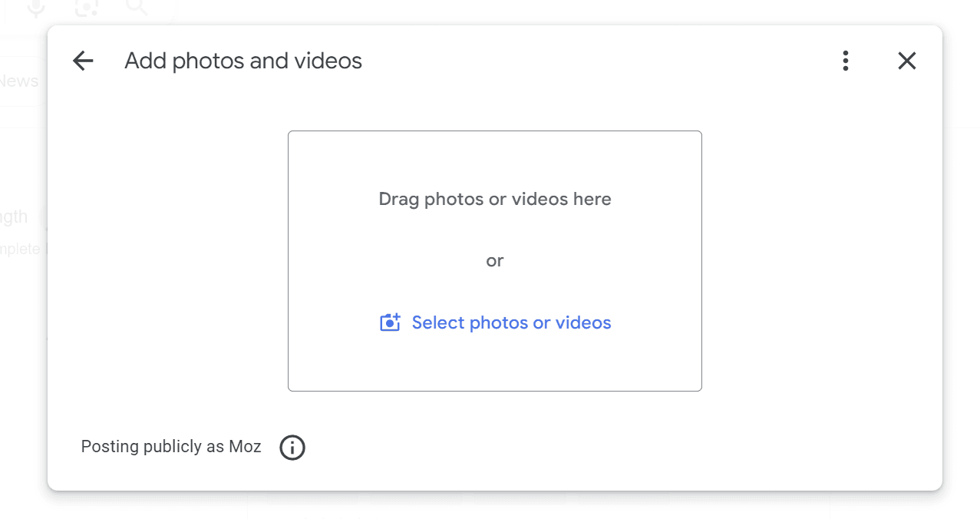The height and width of the screenshot is (519, 980).
Task: Select the dimmed News tab behind dialog
Action: (19, 81)
